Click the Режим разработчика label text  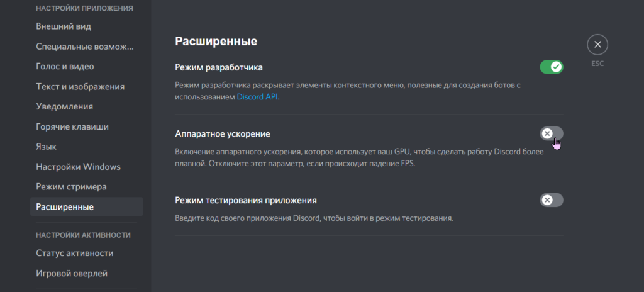[218, 67]
